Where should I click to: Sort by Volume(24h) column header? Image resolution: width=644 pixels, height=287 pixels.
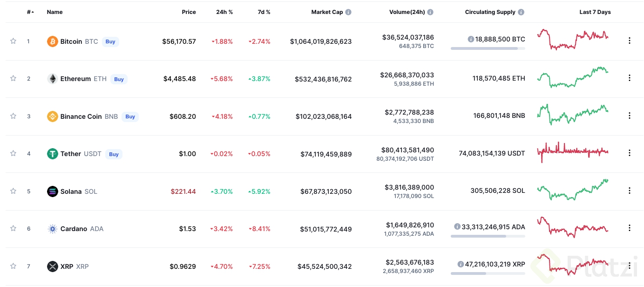tap(407, 12)
